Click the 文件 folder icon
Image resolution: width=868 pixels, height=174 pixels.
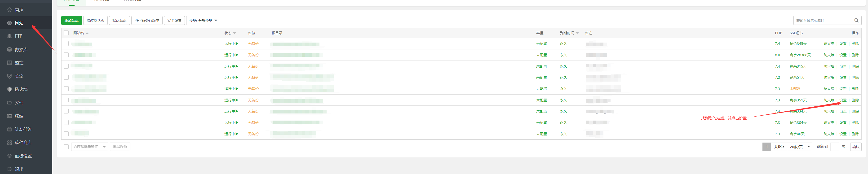pos(9,103)
